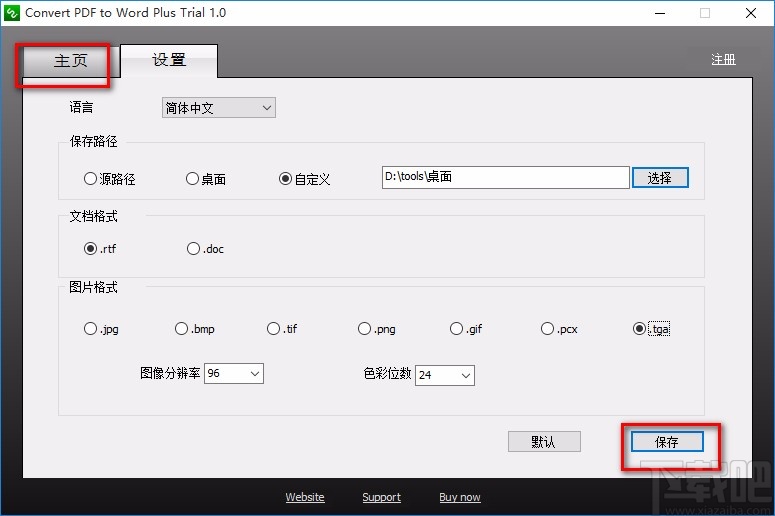Choose the 自定义 save path option
This screenshot has width=775, height=516.
[x=304, y=179]
